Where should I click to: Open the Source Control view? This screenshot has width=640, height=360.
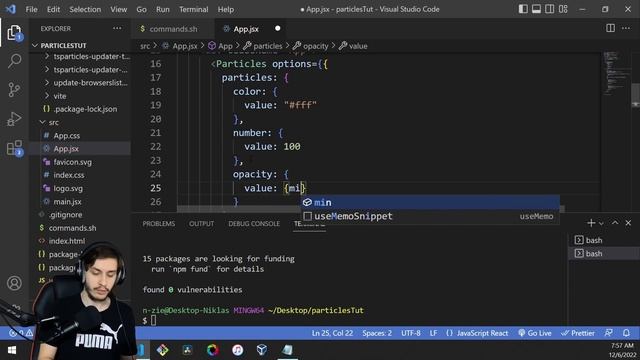click(x=14, y=89)
